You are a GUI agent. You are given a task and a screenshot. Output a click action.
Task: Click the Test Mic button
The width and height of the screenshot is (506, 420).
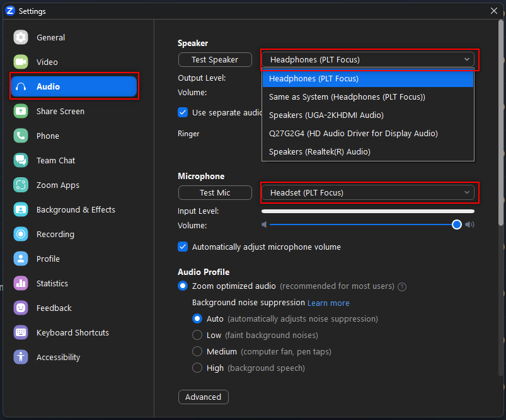click(x=215, y=192)
